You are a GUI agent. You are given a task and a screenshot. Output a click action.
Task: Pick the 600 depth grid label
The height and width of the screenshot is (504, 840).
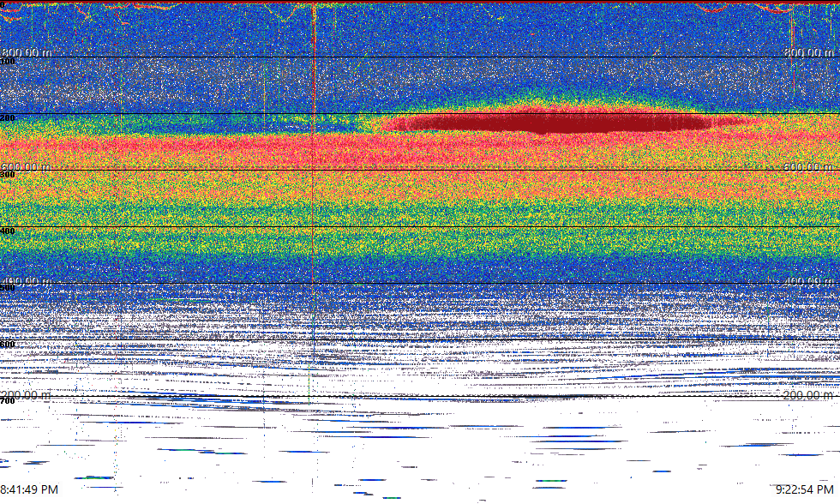pos(8,345)
